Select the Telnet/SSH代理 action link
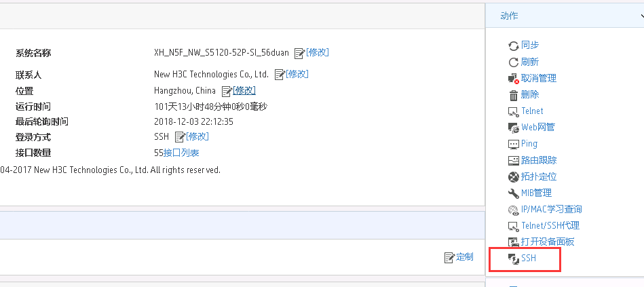The height and width of the screenshot is (287, 644). [550, 225]
